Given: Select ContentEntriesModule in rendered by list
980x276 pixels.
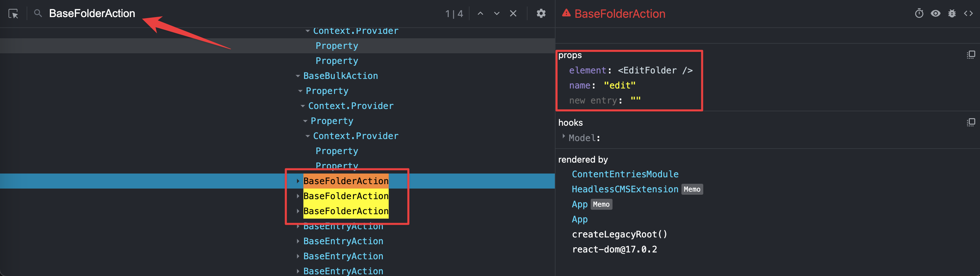Looking at the screenshot, I should (625, 174).
